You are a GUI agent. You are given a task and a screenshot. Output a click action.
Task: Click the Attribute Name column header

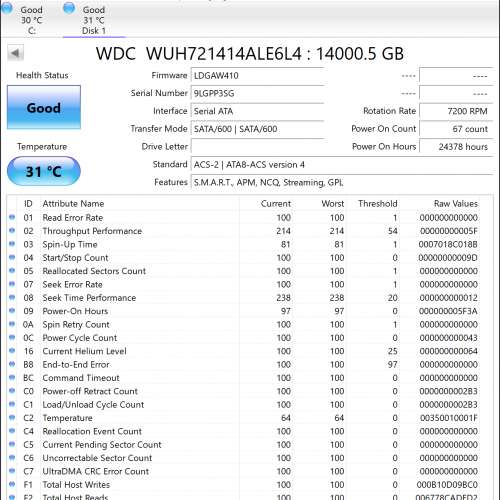pos(73,204)
